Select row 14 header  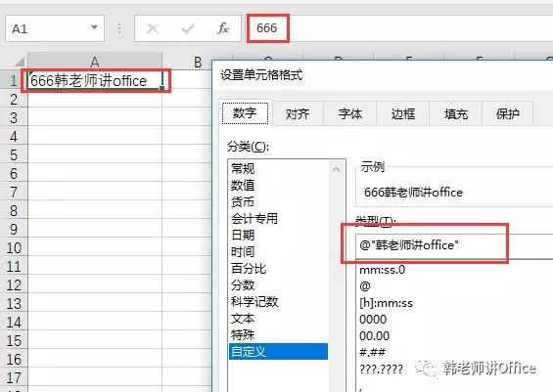click(14, 323)
